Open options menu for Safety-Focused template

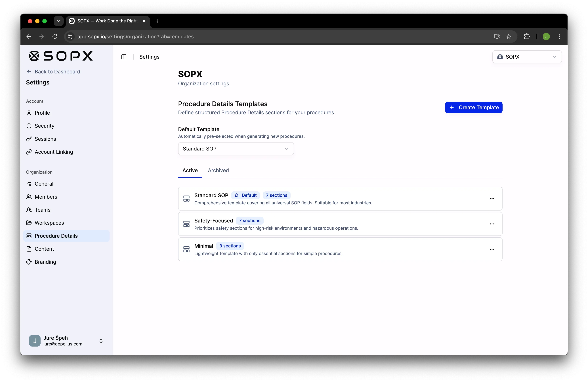click(x=492, y=224)
